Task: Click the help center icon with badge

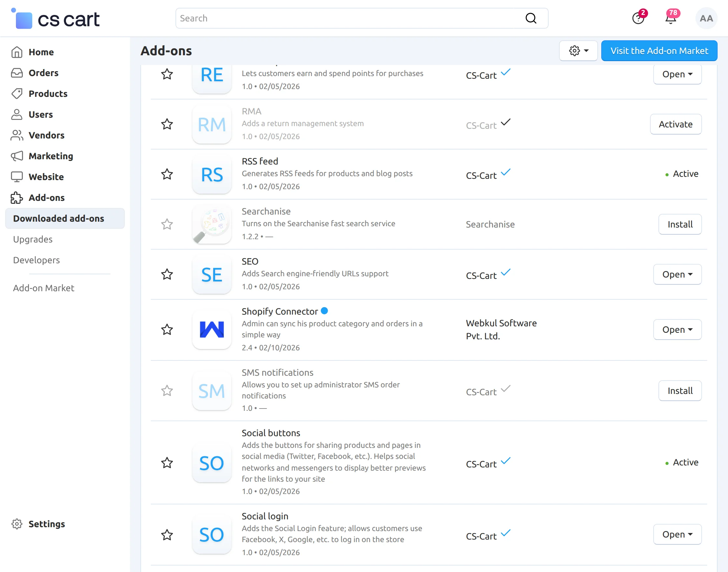Action: (x=638, y=18)
